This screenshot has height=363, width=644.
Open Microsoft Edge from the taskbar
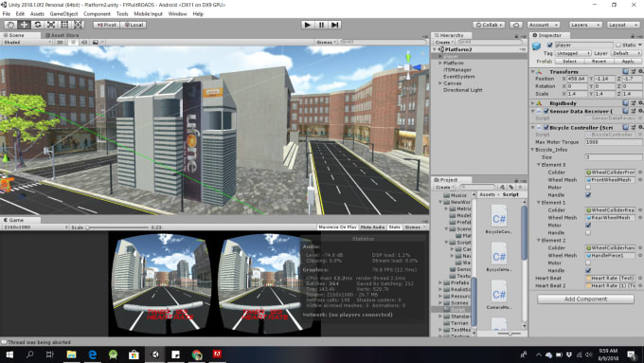point(93,354)
